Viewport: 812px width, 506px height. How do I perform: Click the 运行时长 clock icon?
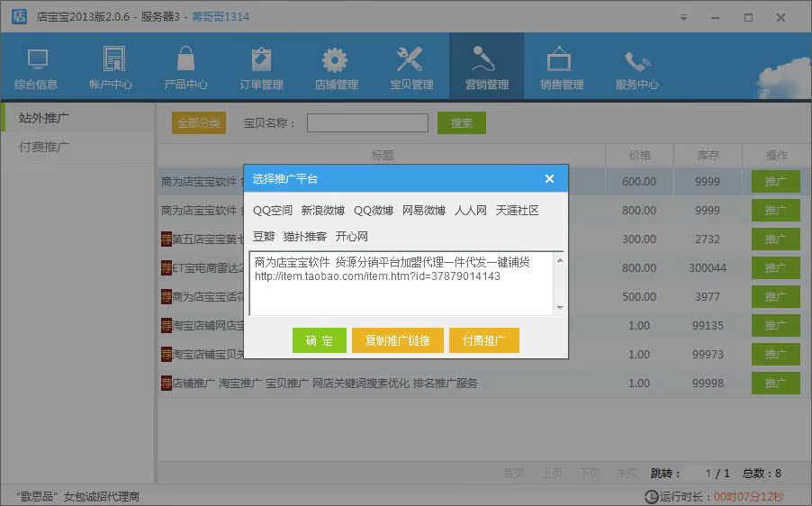(x=652, y=497)
